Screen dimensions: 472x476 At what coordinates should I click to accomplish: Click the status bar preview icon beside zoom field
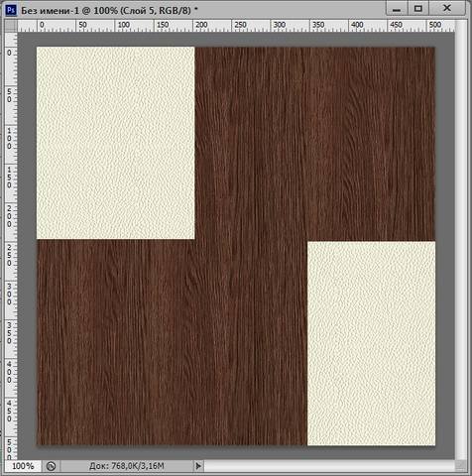point(51,466)
